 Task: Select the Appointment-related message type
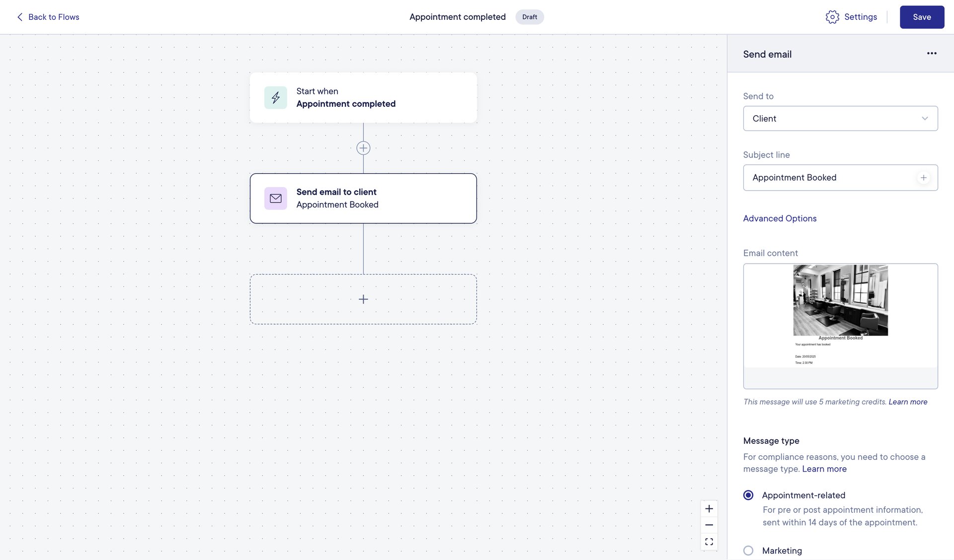click(748, 495)
